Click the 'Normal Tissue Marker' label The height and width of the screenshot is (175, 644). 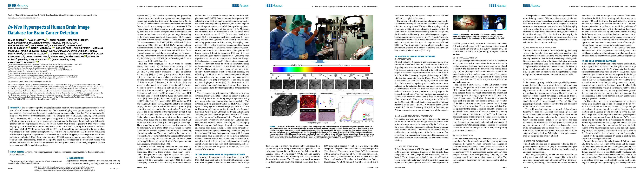point(327,111)
